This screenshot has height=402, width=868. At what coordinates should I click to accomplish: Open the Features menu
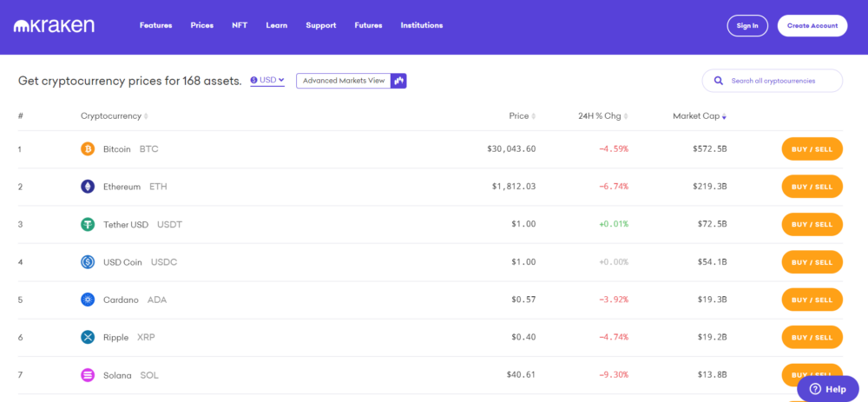tap(155, 25)
